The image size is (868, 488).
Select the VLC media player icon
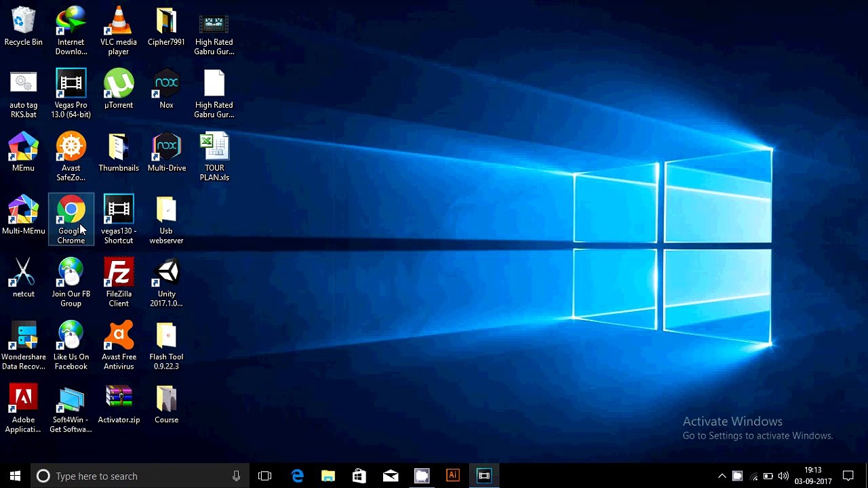119,32
